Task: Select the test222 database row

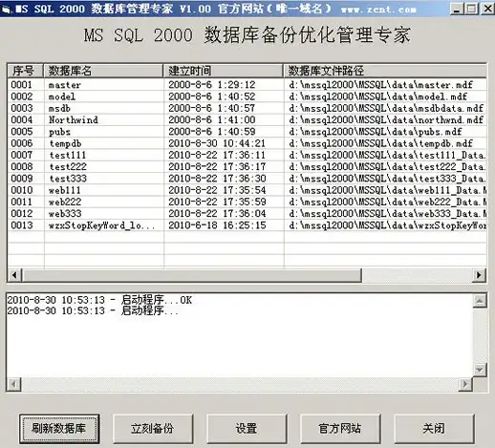Action: (x=247, y=167)
